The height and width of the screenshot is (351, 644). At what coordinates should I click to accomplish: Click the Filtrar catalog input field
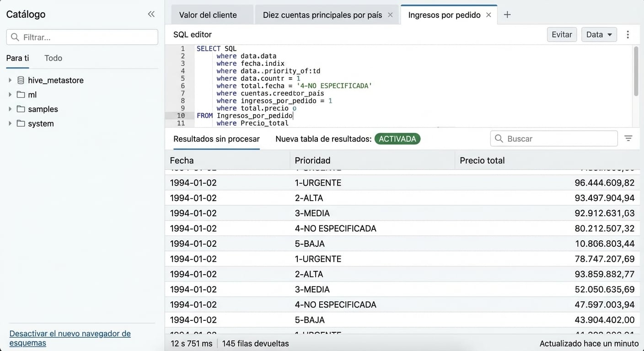(x=82, y=37)
